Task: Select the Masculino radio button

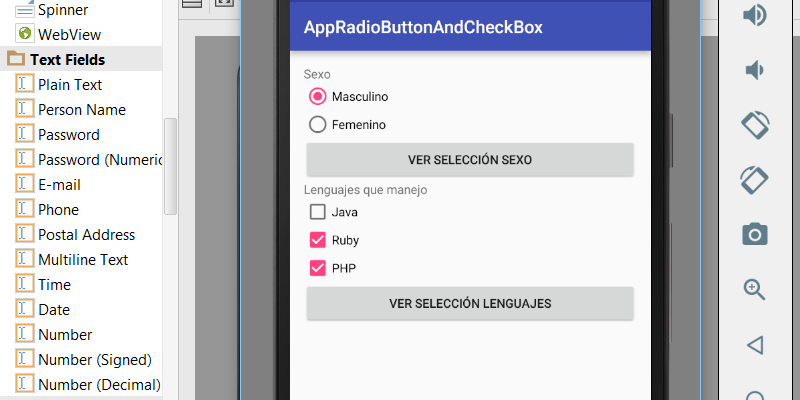Action: pyautogui.click(x=318, y=97)
